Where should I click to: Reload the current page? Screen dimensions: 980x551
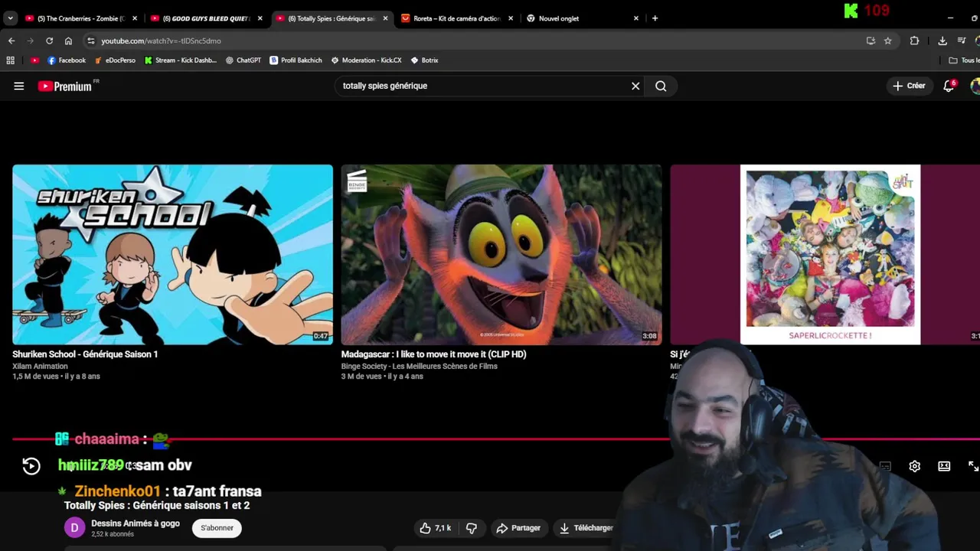50,41
